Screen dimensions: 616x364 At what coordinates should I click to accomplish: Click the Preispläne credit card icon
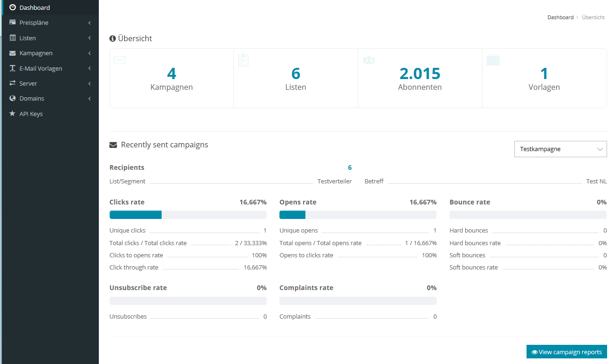coord(13,22)
